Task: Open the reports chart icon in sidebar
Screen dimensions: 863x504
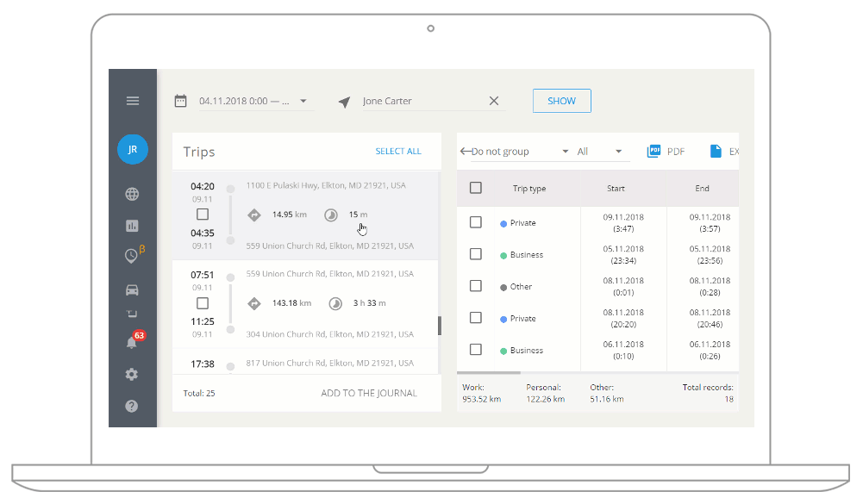Action: [132, 226]
